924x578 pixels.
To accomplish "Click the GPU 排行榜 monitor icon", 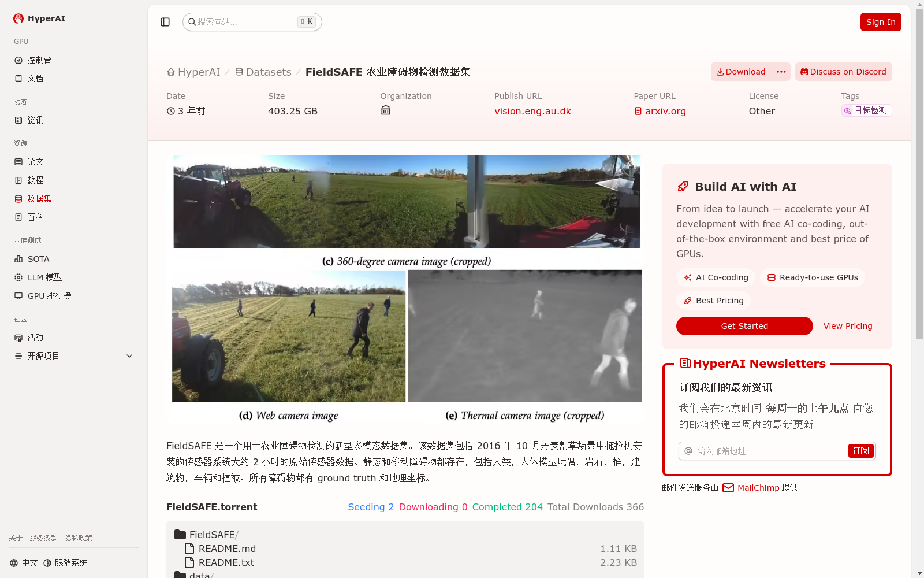I will pyautogui.click(x=18, y=296).
